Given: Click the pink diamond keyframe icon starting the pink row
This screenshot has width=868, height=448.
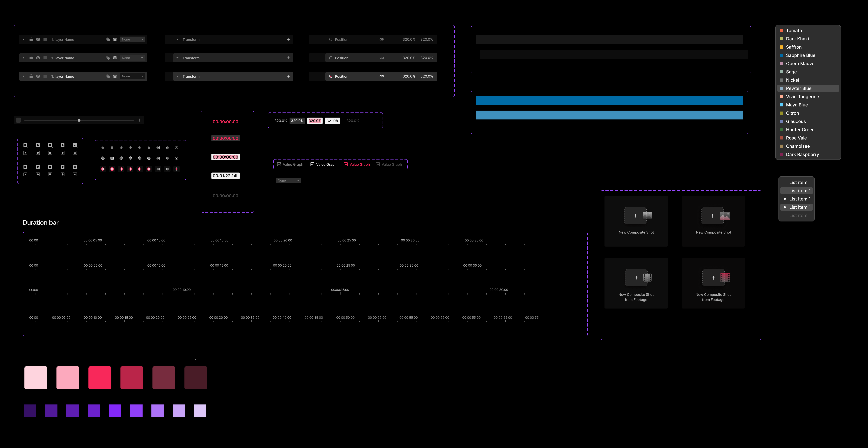Looking at the screenshot, I should [103, 169].
